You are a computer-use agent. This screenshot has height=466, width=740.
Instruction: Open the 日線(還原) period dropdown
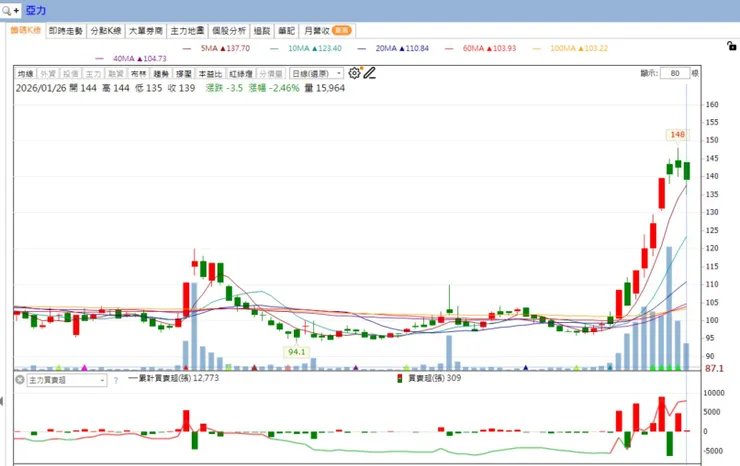coord(316,74)
